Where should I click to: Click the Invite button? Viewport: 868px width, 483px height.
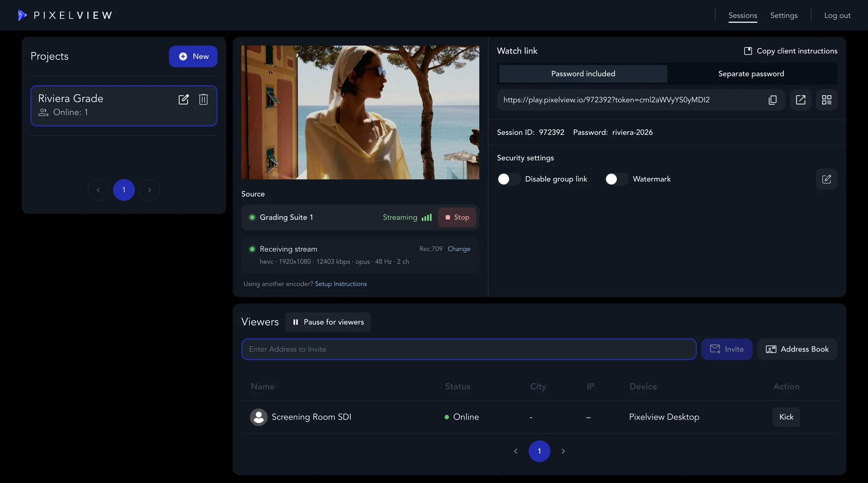[727, 349]
